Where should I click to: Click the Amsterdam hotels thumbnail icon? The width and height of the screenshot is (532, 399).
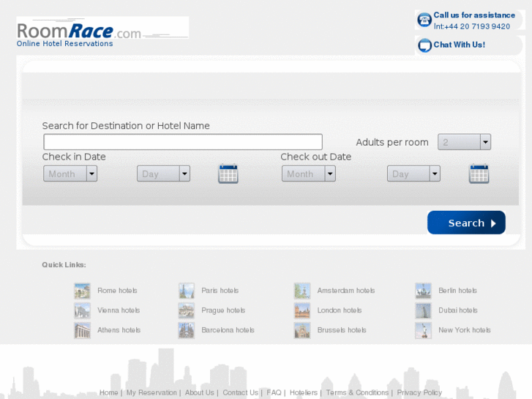pos(302,291)
